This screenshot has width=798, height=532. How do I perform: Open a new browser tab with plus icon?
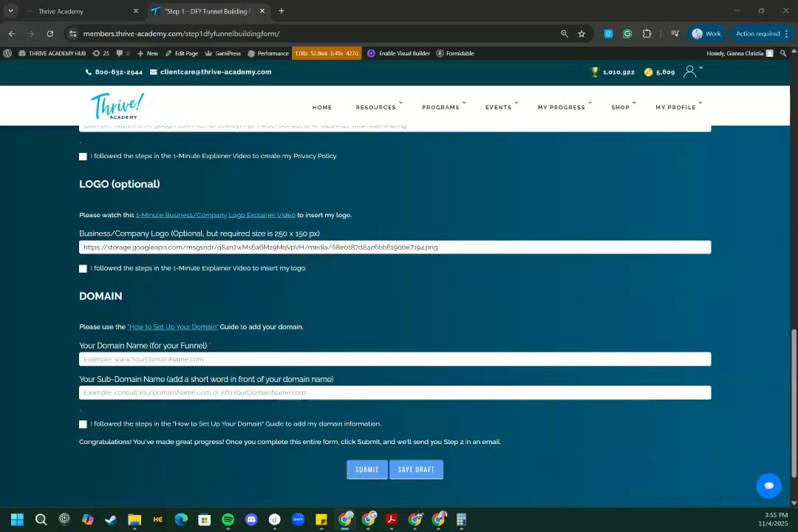281,10
